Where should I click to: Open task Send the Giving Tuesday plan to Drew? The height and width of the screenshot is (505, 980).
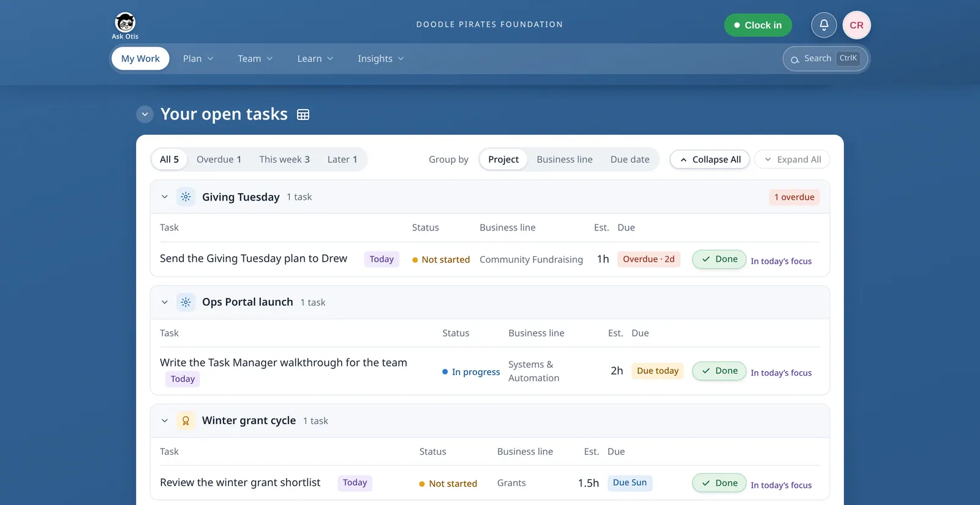pyautogui.click(x=254, y=259)
